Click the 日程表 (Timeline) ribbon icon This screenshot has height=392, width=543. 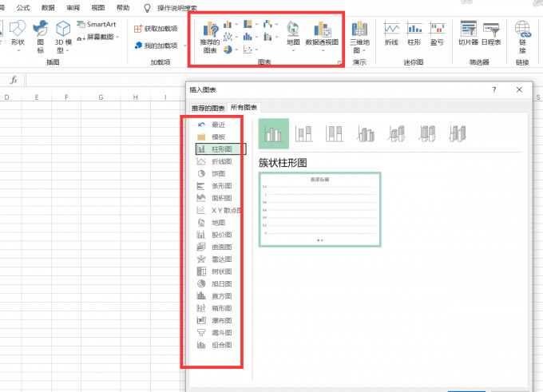pos(492,34)
